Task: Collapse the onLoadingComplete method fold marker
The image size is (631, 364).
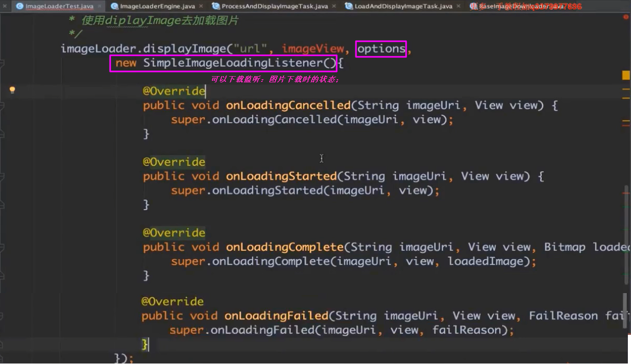Action: [3, 247]
